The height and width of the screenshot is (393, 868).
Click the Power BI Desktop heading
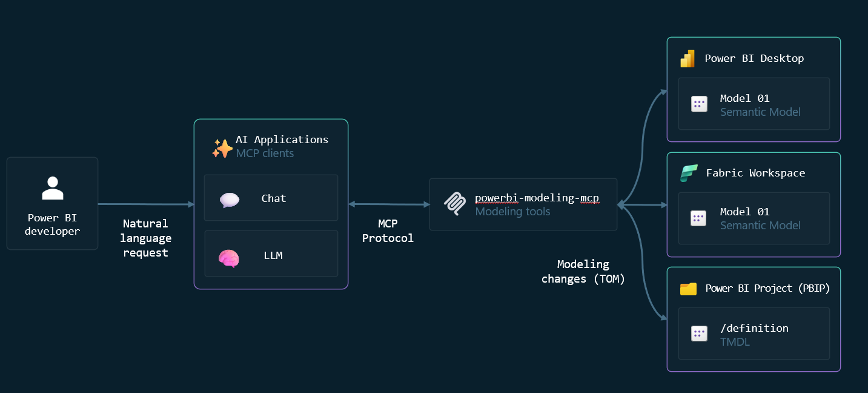click(754, 59)
